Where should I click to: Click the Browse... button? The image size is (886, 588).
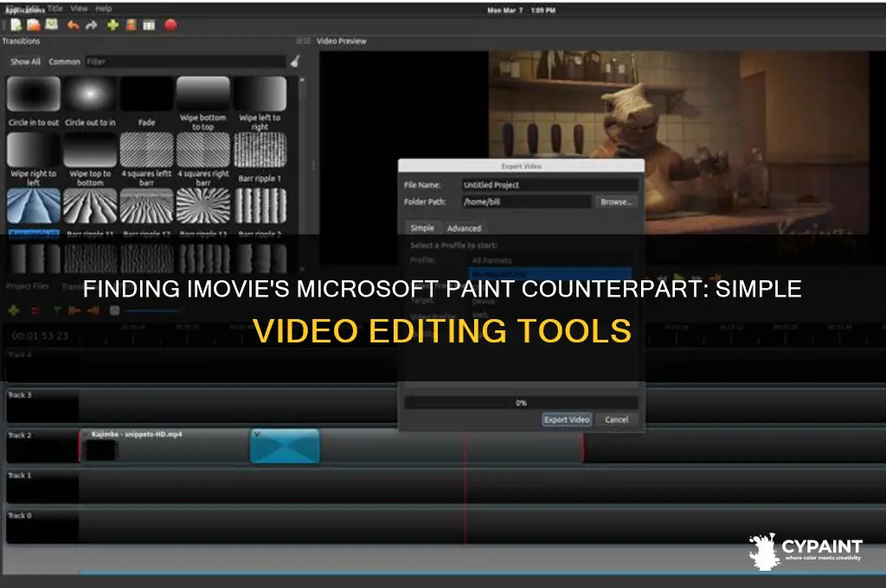pos(616,201)
